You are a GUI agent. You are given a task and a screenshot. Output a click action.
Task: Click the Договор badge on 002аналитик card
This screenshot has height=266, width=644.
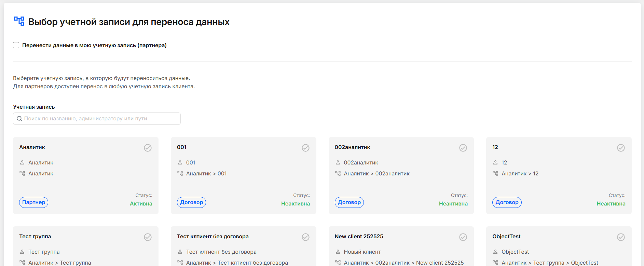click(x=349, y=202)
